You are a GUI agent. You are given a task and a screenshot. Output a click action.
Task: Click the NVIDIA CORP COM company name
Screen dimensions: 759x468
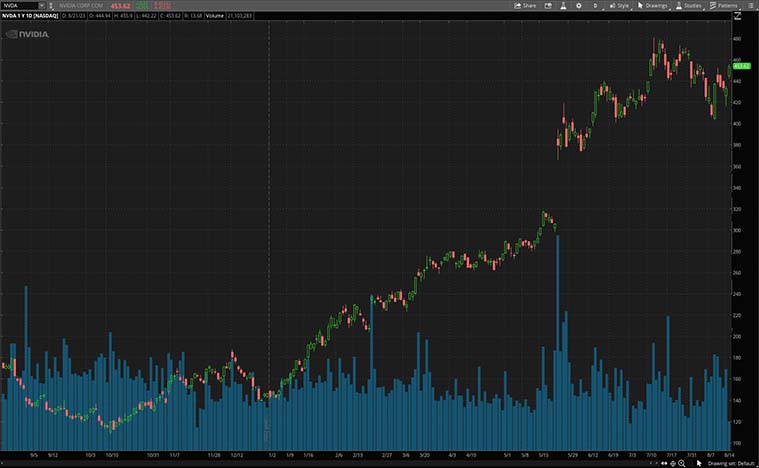(x=81, y=6)
